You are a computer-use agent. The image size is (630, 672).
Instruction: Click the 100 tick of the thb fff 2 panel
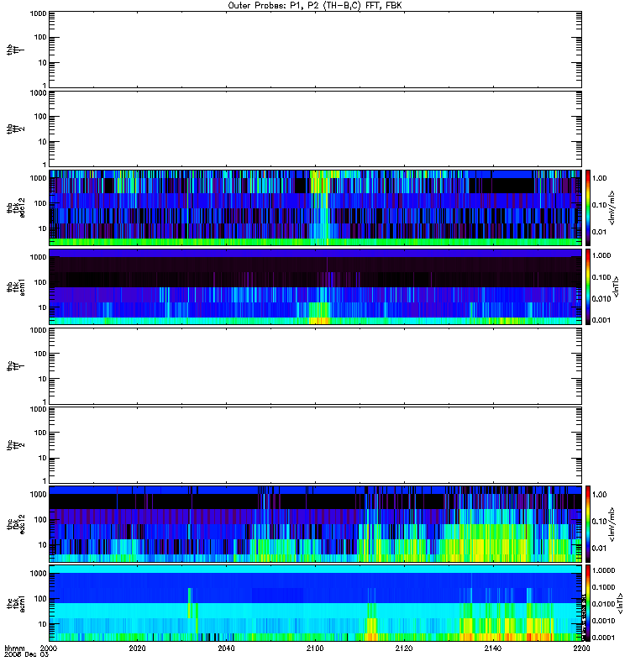pos(40,117)
